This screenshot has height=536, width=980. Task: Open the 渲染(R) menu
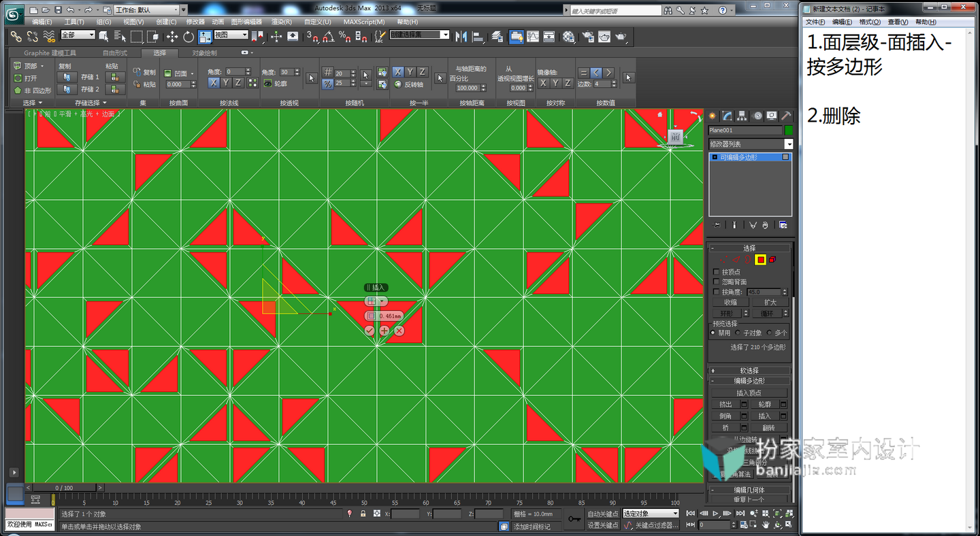282,22
